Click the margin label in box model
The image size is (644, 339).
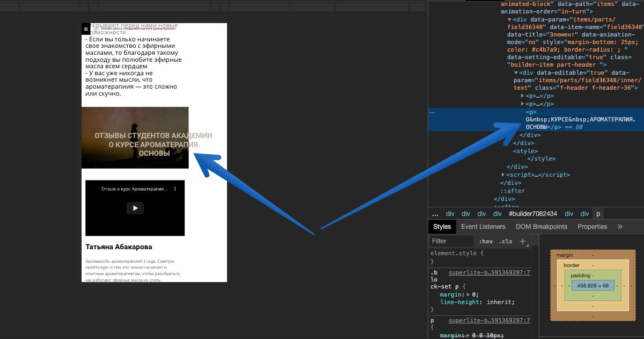tap(565, 255)
